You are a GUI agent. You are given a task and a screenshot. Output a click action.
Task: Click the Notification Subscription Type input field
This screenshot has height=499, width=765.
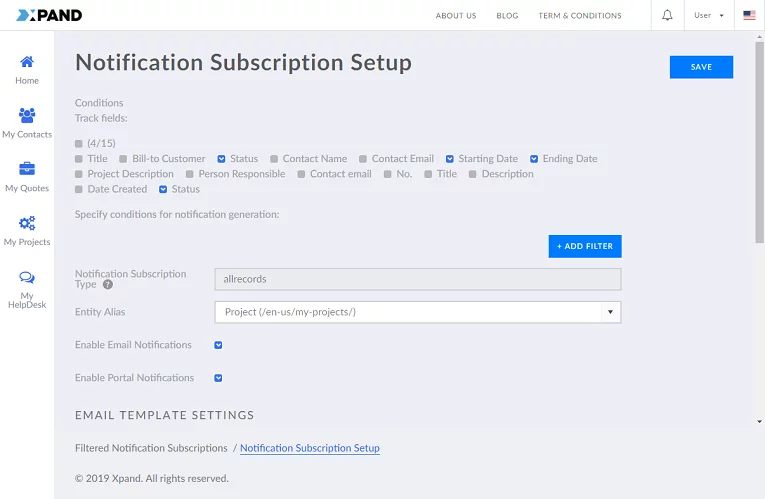pos(417,279)
